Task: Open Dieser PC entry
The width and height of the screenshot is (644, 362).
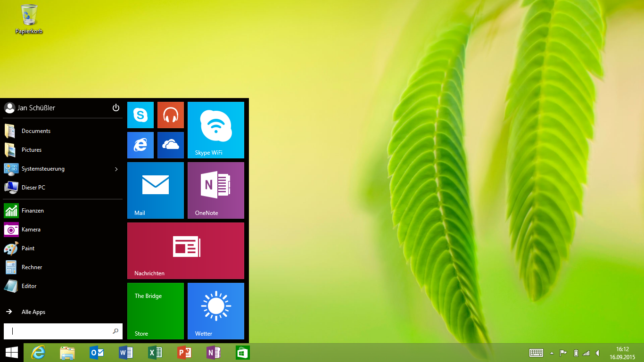Action: pyautogui.click(x=63, y=188)
